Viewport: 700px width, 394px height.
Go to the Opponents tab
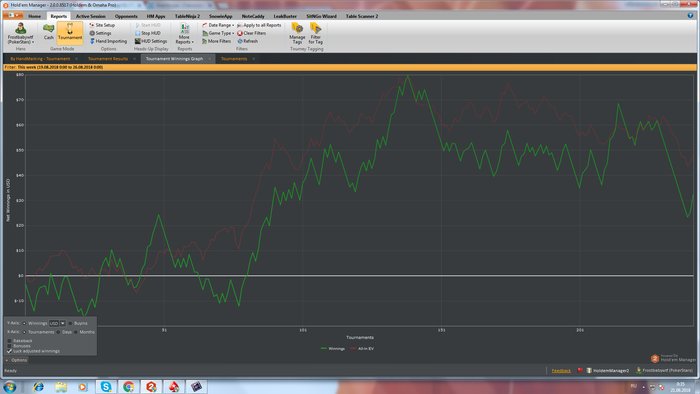tap(126, 16)
